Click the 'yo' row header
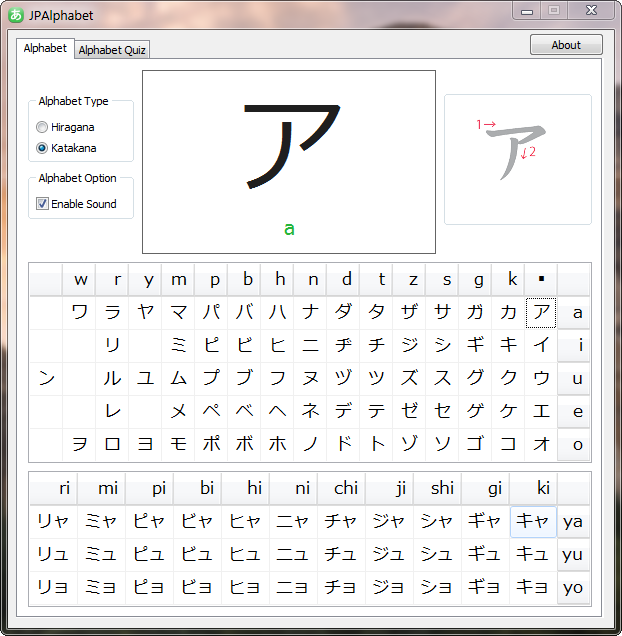 (x=573, y=587)
